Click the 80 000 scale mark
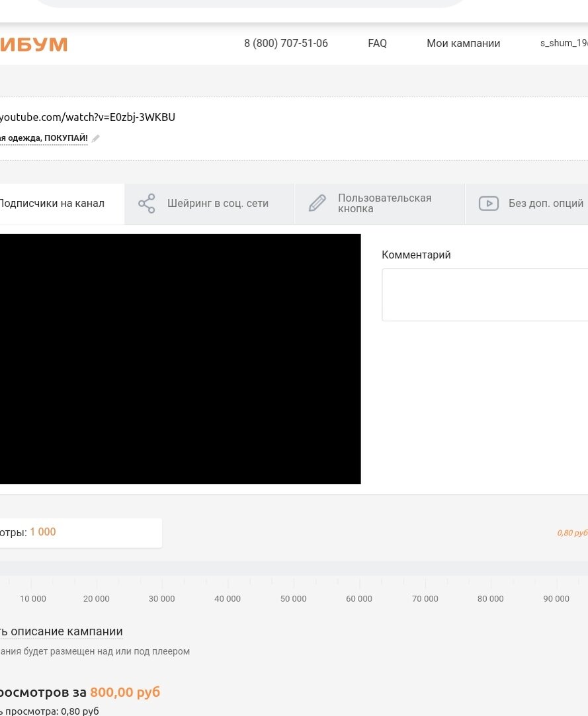 [x=491, y=598]
